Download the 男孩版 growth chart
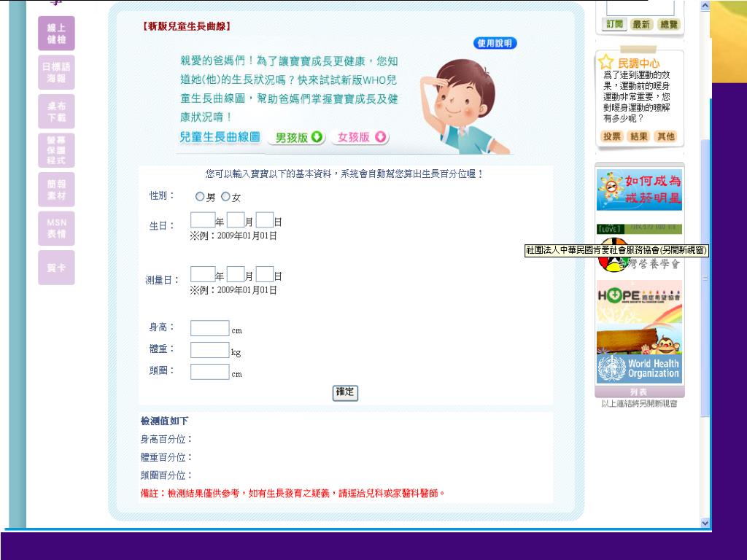This screenshot has height=560, width=747. [298, 137]
